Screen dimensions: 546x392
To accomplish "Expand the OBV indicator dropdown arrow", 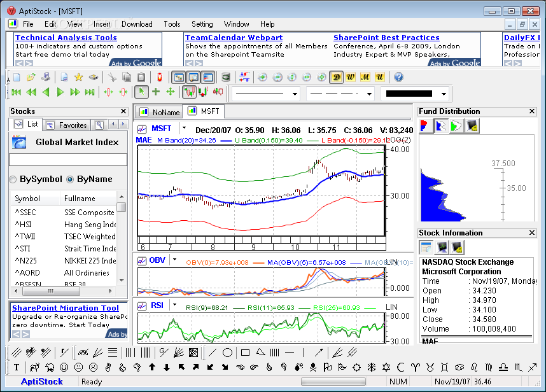I will coord(174,260).
